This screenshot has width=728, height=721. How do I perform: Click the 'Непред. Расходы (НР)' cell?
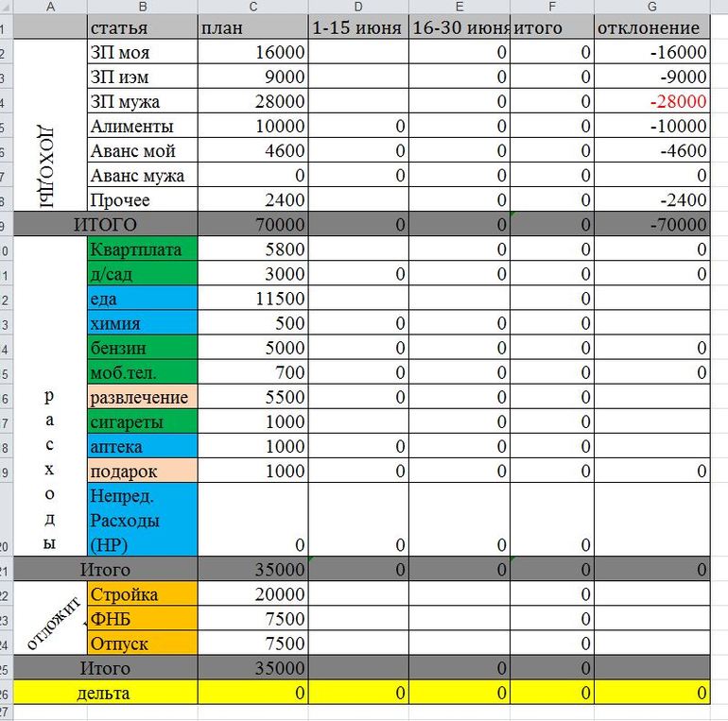pyautogui.click(x=142, y=520)
